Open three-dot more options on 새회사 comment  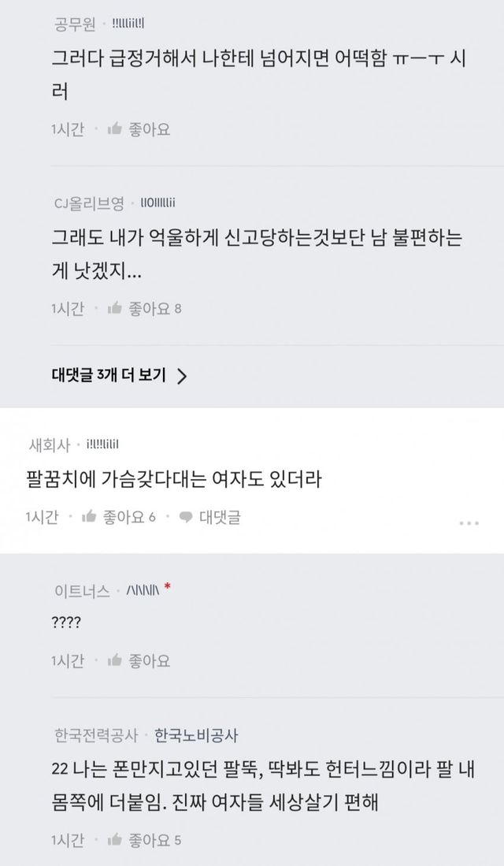click(x=469, y=522)
